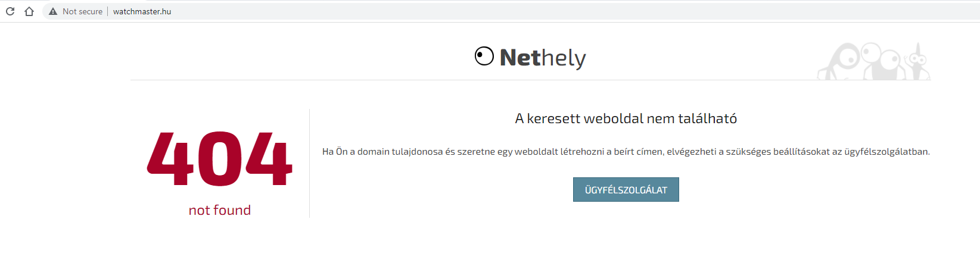
Task: Click the Nethely wordmark text
Action: pyautogui.click(x=543, y=58)
